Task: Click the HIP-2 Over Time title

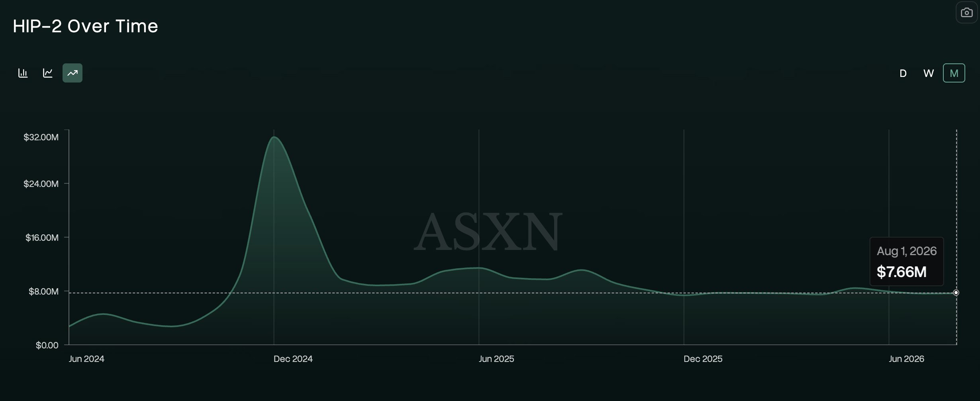Action: (85, 26)
